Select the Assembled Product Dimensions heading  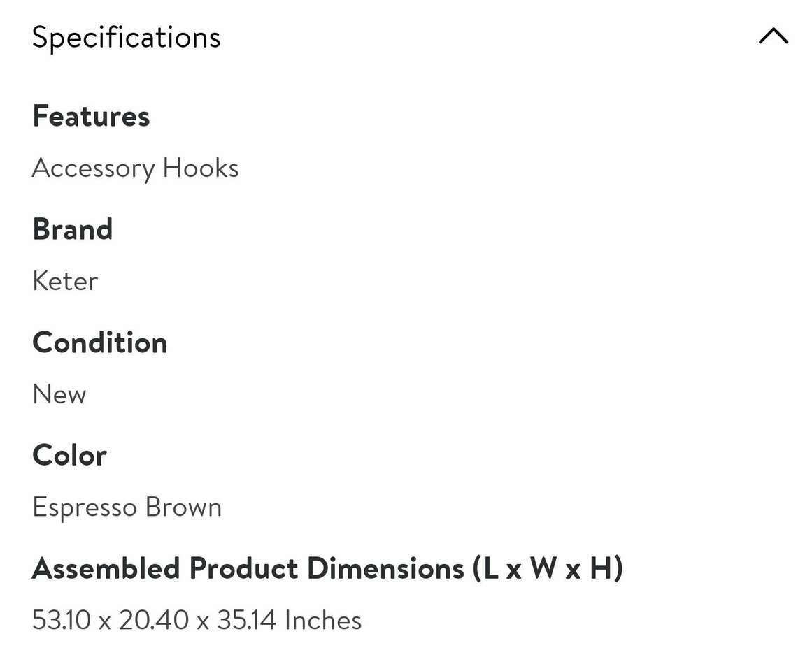pos(327,569)
